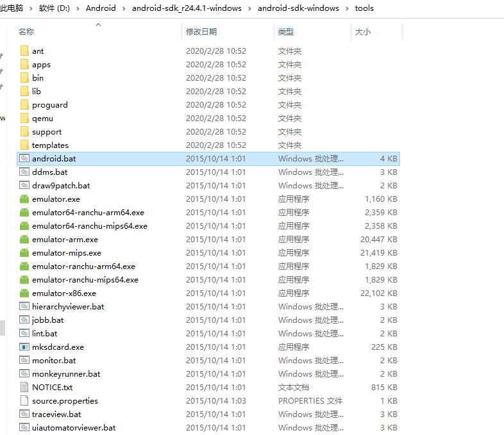This screenshot has width=504, height=435.
Task: Click the bin folder icon
Action: (24, 78)
